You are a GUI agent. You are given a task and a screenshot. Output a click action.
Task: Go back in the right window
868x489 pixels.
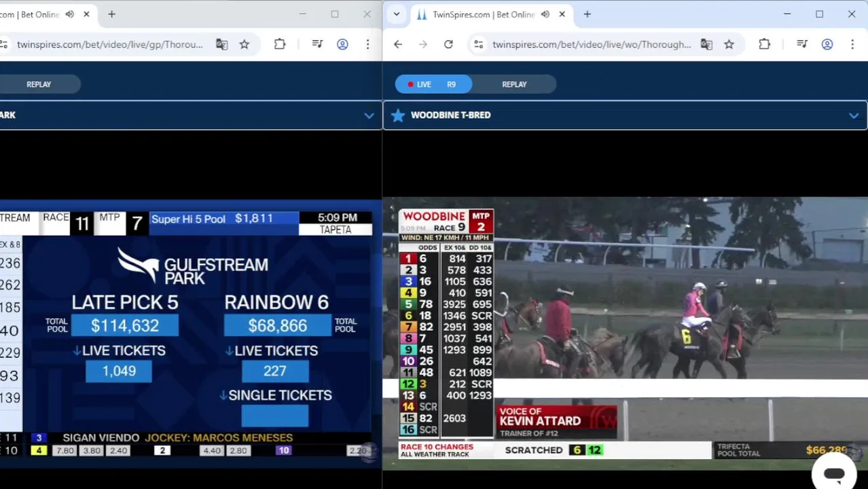pos(398,44)
